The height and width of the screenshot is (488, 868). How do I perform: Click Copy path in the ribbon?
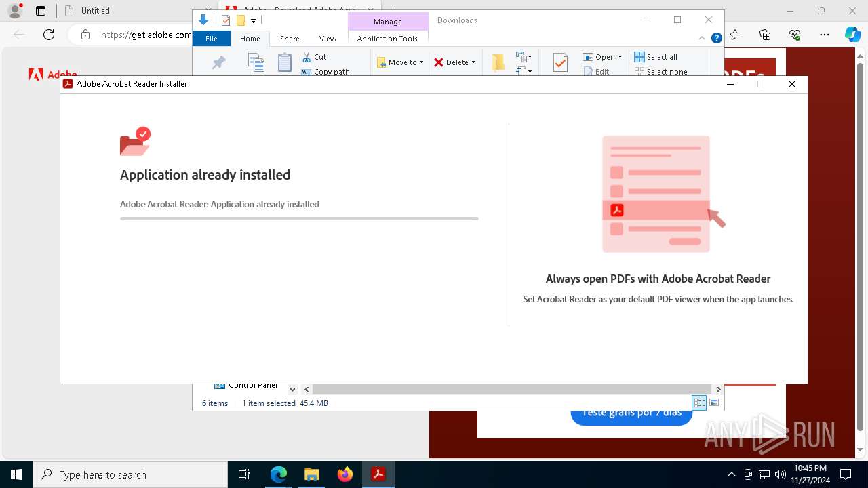point(326,72)
